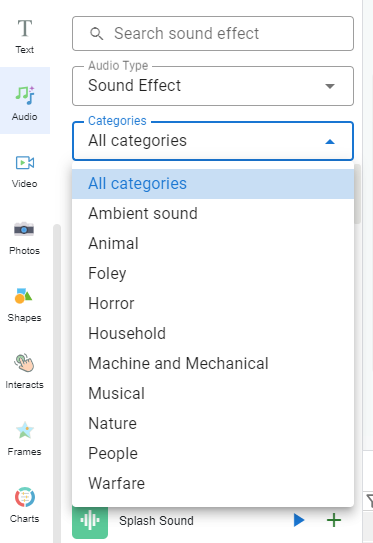Click the Search sound effect field

213,34
